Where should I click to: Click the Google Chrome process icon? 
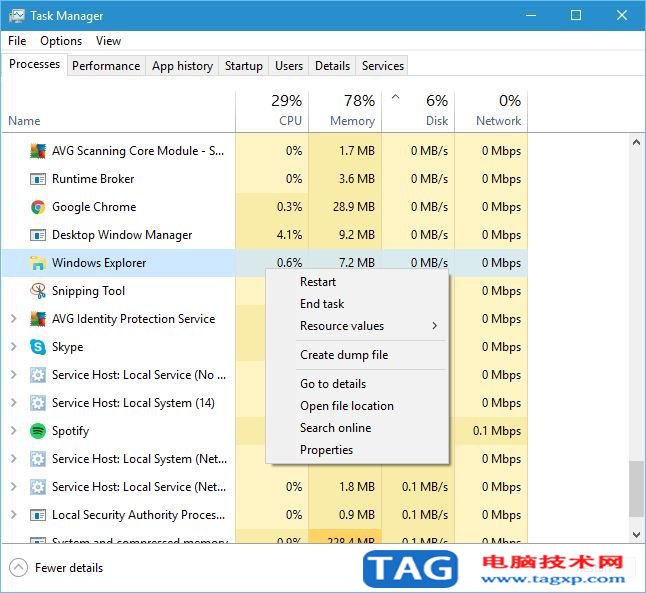coord(38,207)
